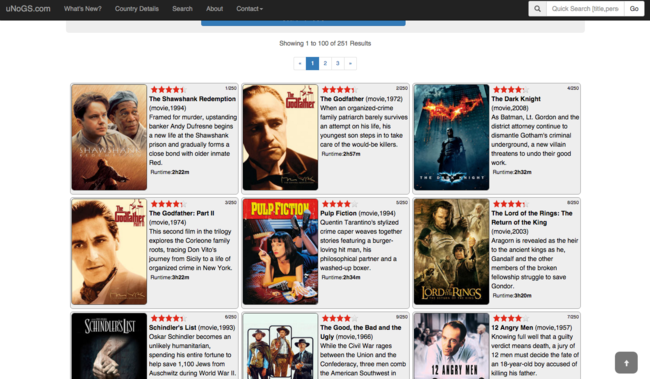Click the 5/250 rank on Pulp Fiction card
This screenshot has width=650, height=379.
pos(402,203)
